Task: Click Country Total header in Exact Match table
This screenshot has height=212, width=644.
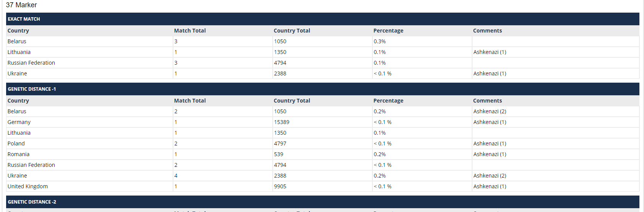Action: click(292, 31)
